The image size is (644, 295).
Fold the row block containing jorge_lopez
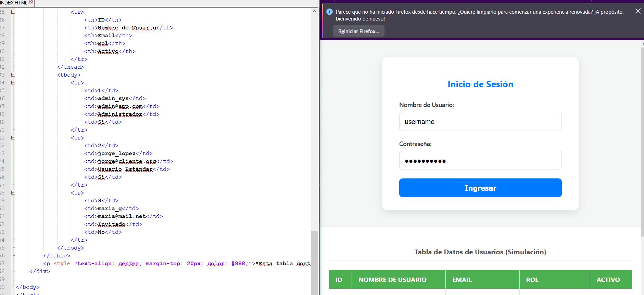pos(13,138)
